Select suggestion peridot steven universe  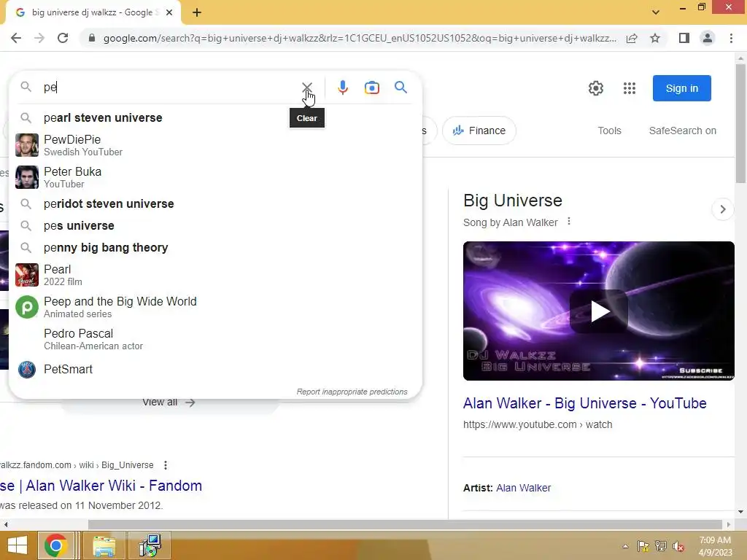[215, 204]
